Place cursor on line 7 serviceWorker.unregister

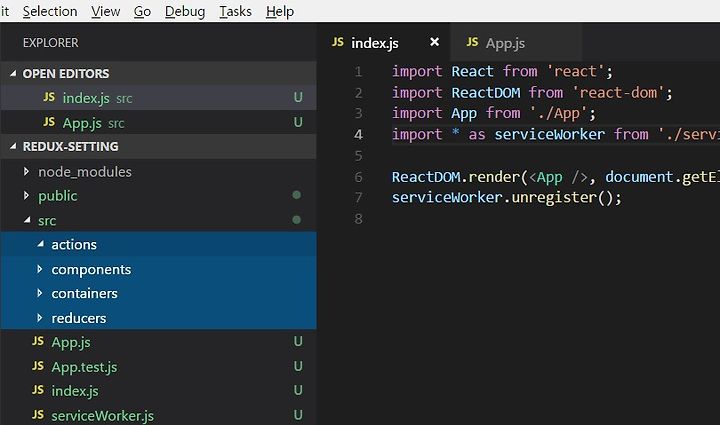(x=506, y=197)
